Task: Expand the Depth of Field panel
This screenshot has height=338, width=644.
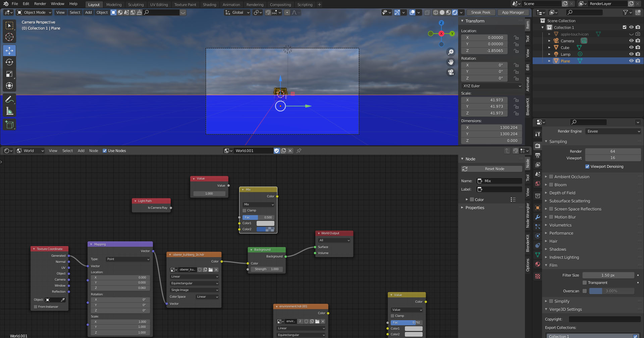Action: (562, 193)
